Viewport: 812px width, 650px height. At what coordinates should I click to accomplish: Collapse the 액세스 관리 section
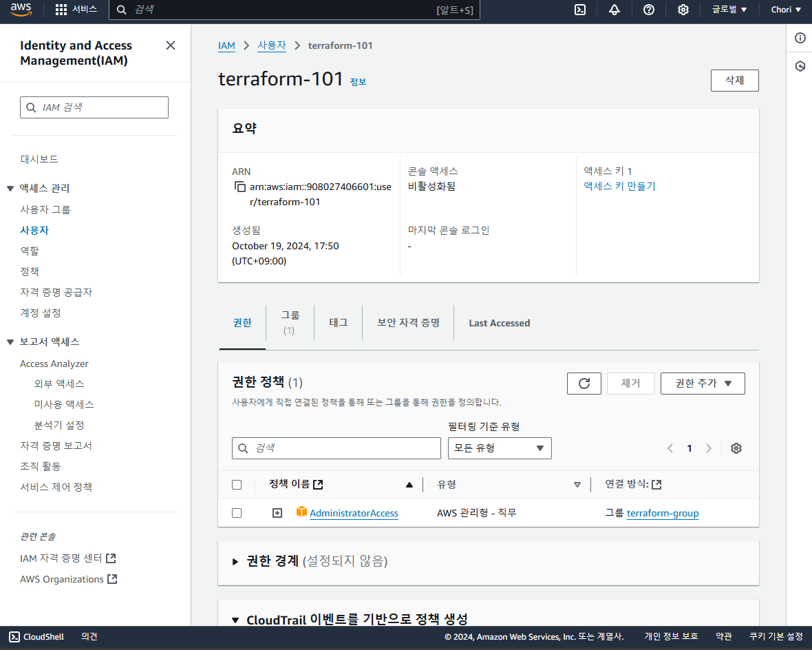pos(10,189)
